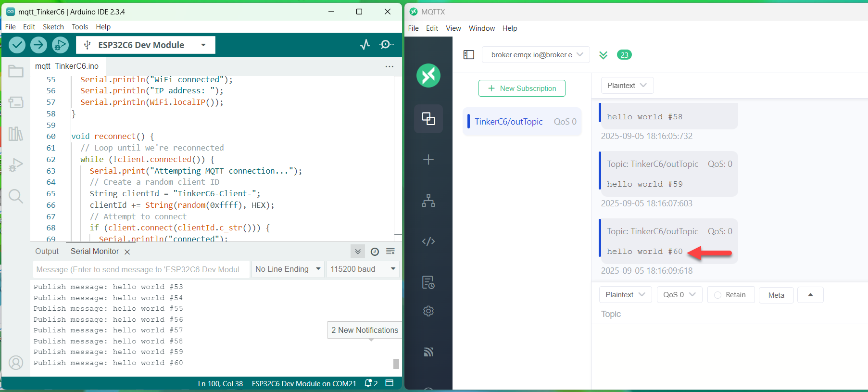
Task: Click the unread count 23 badge
Action: coord(624,55)
